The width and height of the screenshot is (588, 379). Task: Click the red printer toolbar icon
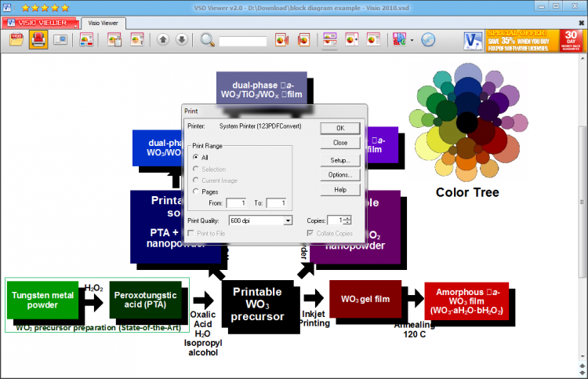click(x=38, y=39)
